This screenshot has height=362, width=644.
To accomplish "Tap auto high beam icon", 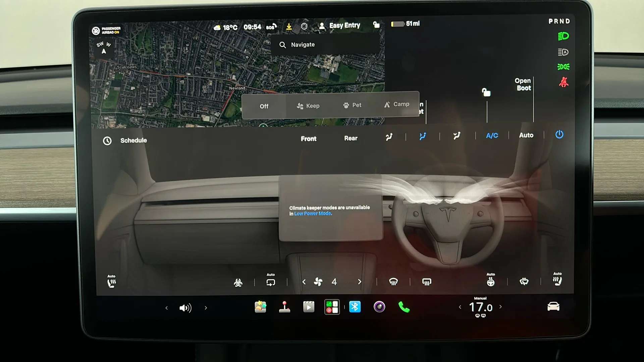I will point(563,52).
